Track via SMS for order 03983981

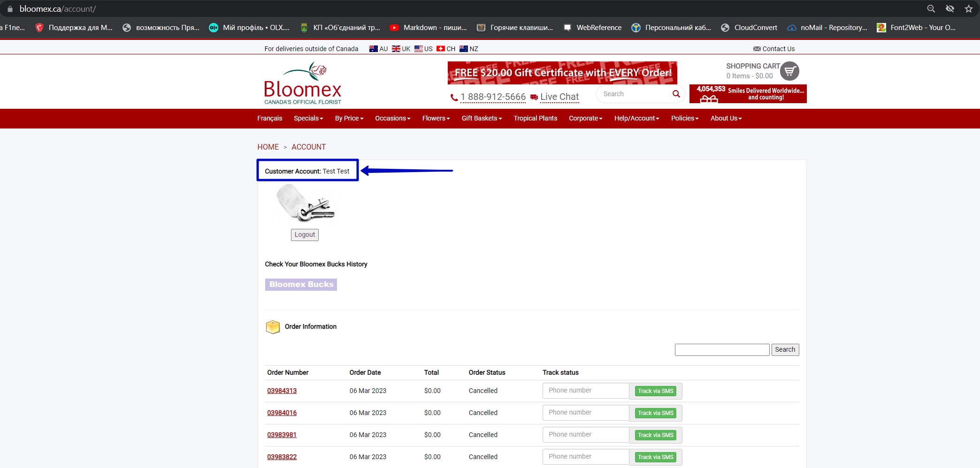656,435
